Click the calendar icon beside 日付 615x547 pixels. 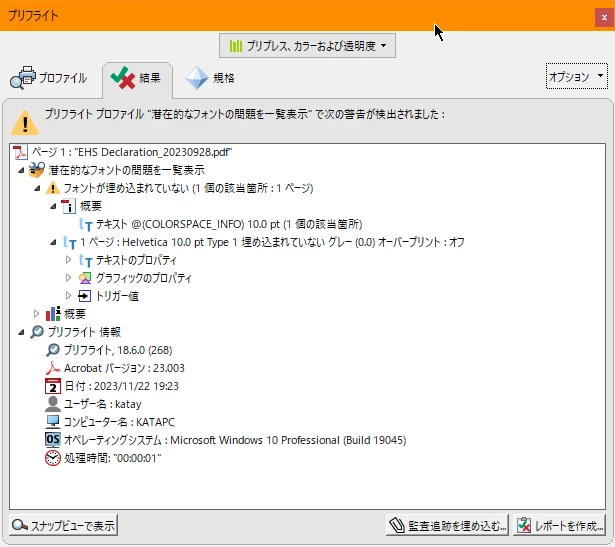tap(53, 386)
